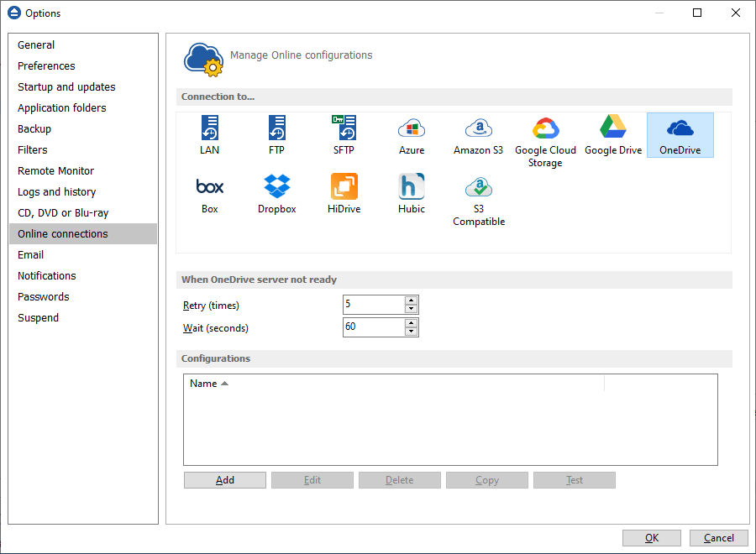
Task: Decrease the Retry times value
Action: point(411,309)
